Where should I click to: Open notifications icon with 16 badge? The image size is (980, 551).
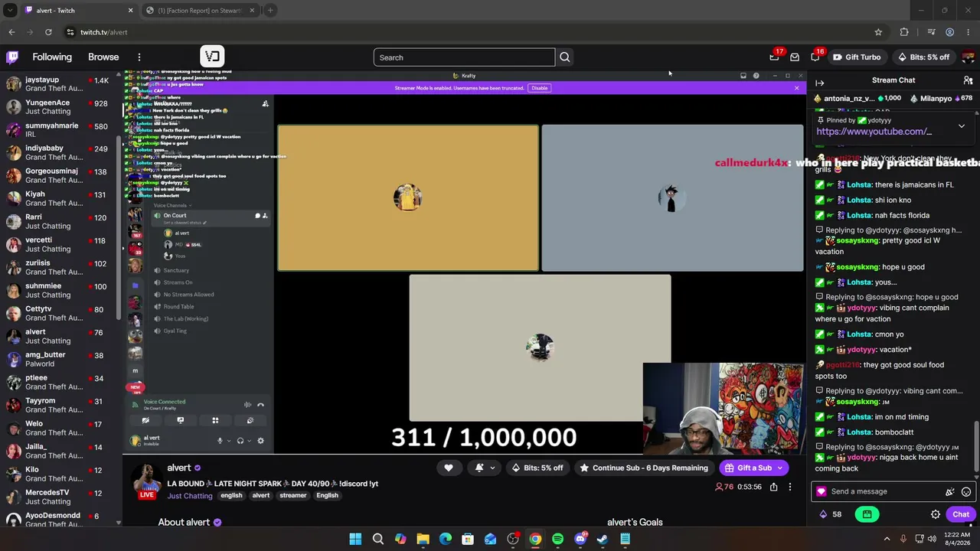(x=815, y=57)
